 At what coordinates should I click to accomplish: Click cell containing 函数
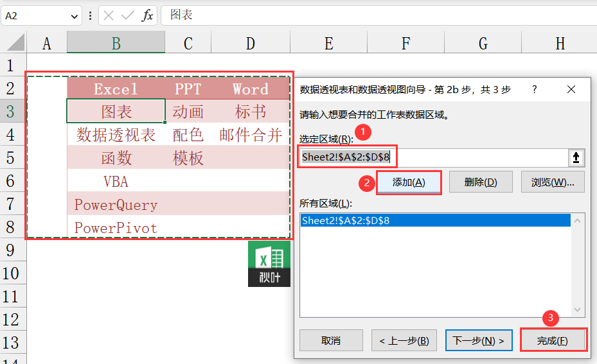(116, 157)
